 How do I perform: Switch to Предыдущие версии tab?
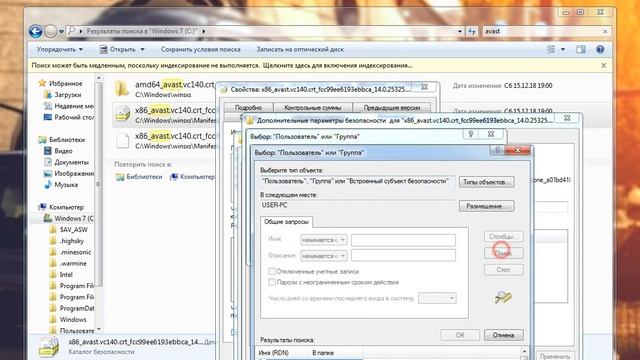[x=392, y=108]
